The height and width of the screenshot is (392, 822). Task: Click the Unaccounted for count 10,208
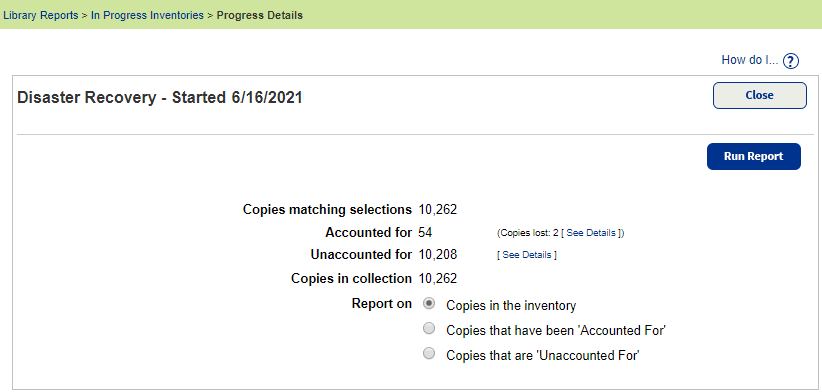[438, 255]
